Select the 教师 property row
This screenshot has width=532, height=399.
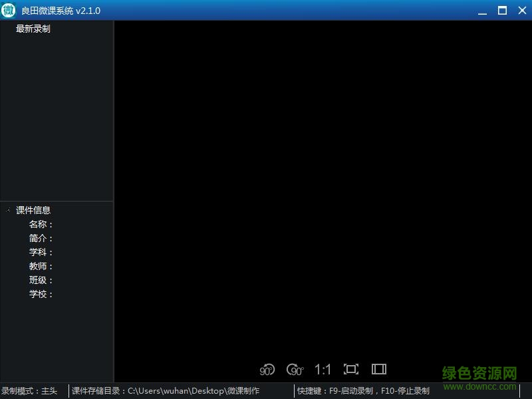(41, 266)
